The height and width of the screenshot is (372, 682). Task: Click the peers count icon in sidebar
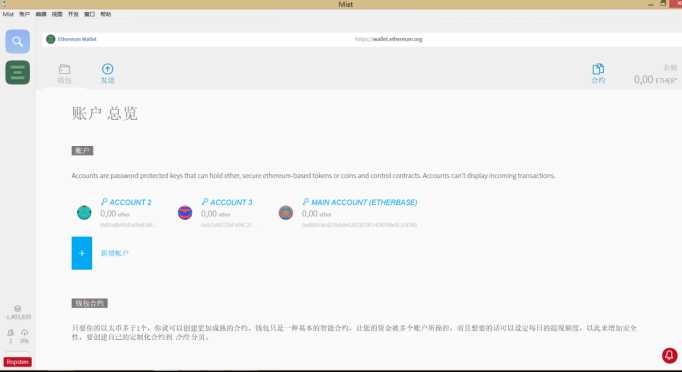10,332
